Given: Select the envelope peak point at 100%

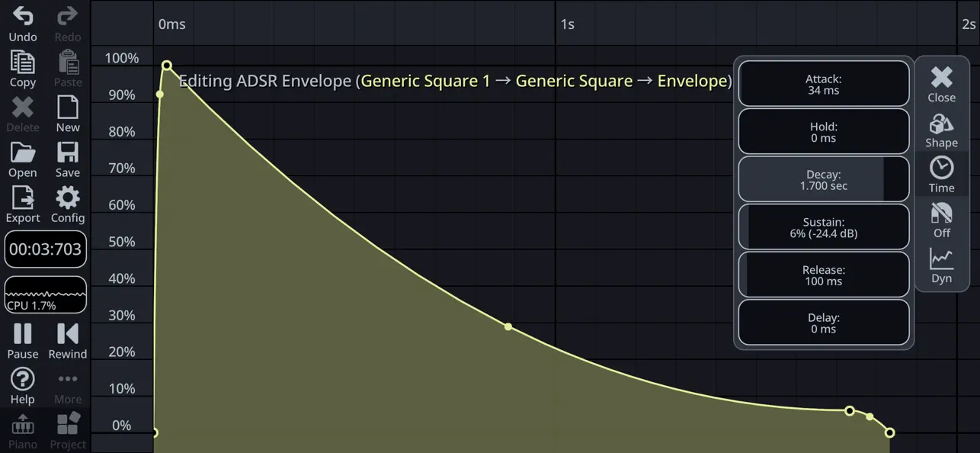Looking at the screenshot, I should [167, 66].
